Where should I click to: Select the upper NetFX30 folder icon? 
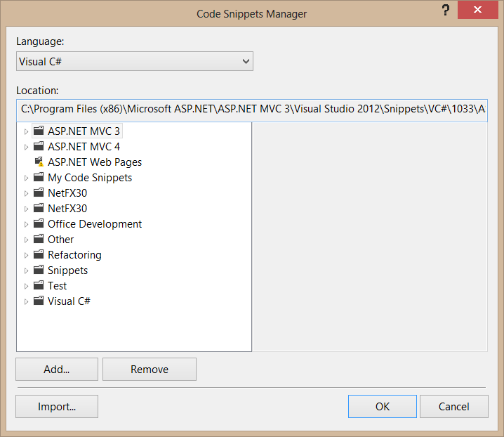pyautogui.click(x=39, y=193)
